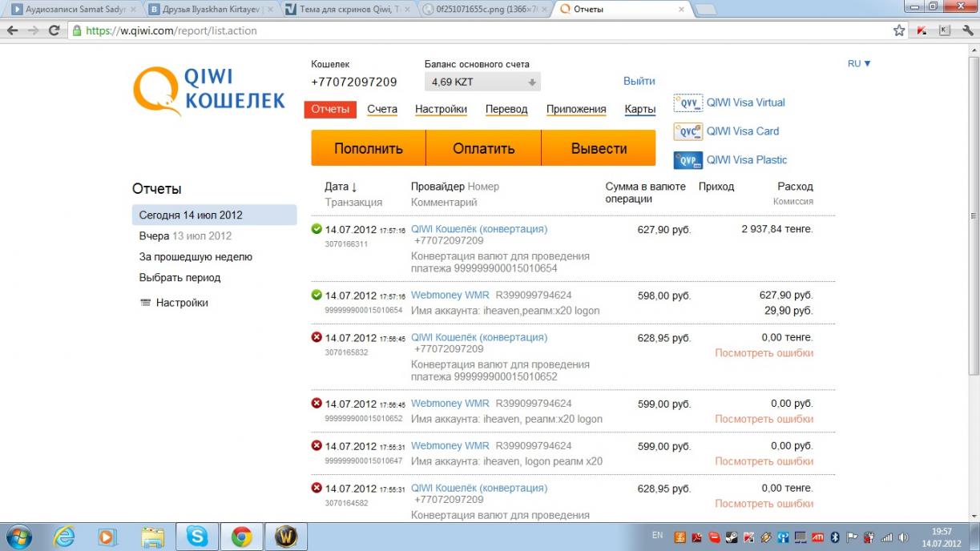Open Chrome wrench settings menu
The image size is (980, 551).
coord(966,30)
